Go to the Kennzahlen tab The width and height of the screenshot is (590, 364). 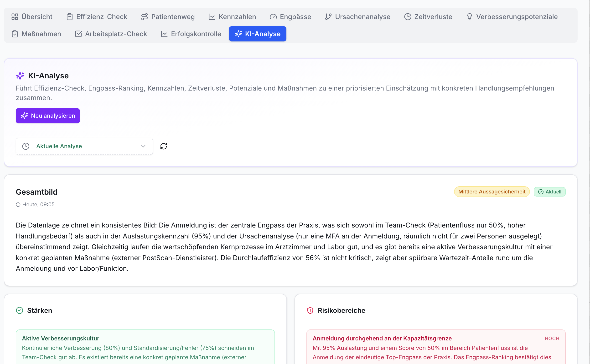[232, 17]
